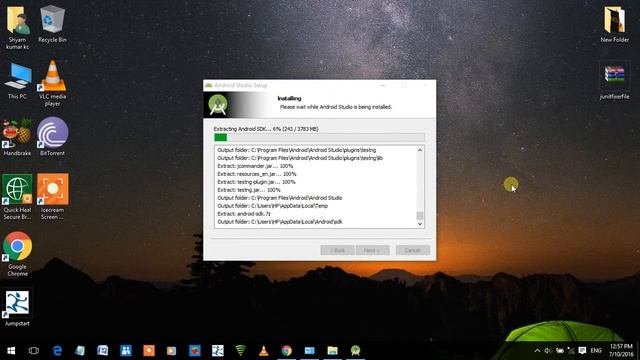Open volume control in system tray

548,351
